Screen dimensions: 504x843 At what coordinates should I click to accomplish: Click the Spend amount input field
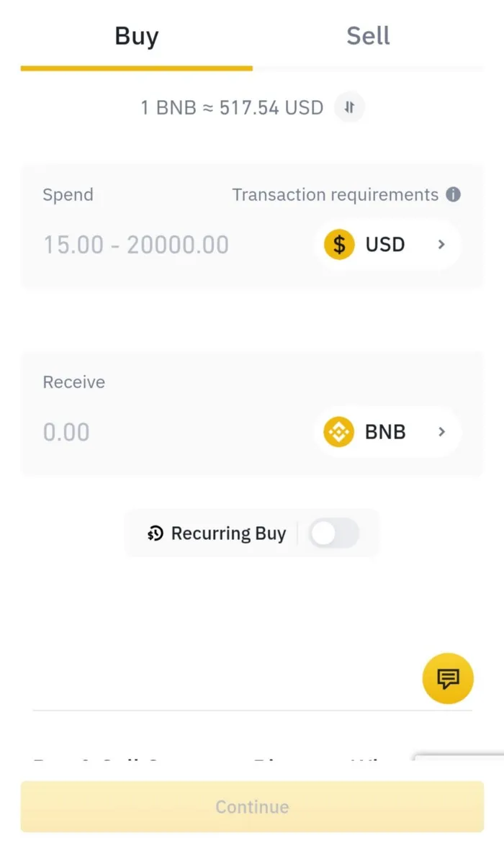click(x=135, y=245)
